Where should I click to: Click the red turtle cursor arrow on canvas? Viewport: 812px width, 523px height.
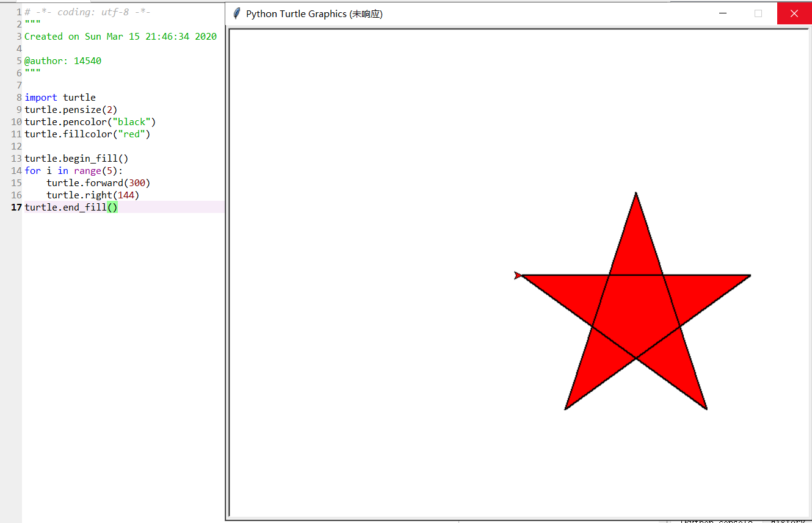[x=518, y=276]
